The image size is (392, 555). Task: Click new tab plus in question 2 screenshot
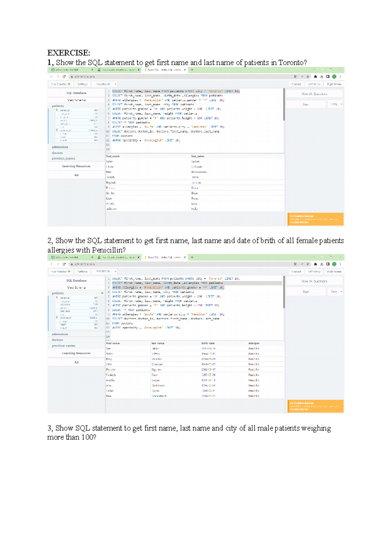pos(192,257)
